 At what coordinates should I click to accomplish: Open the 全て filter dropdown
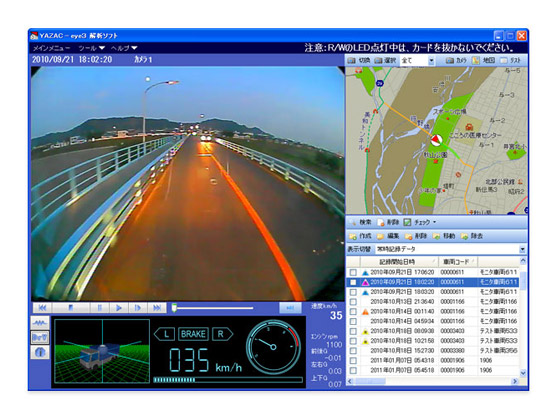(431, 61)
